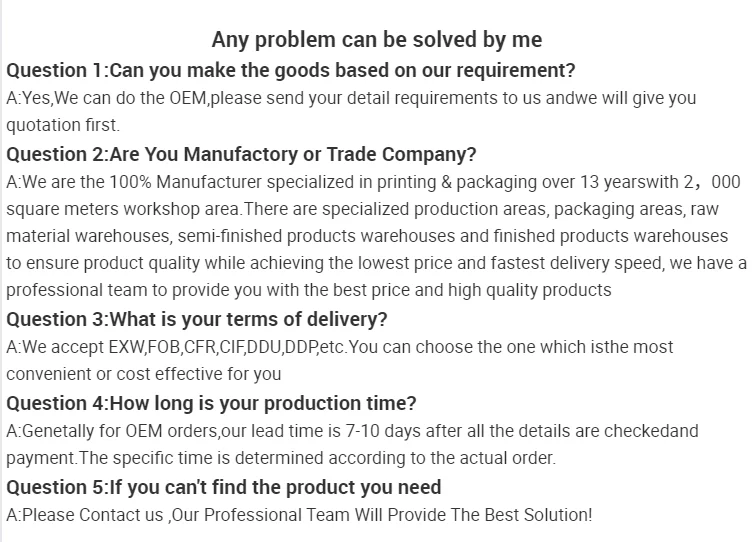Click the line starting "square meters workshop area"
Viewport: 752px width, 542px height.
point(371,209)
